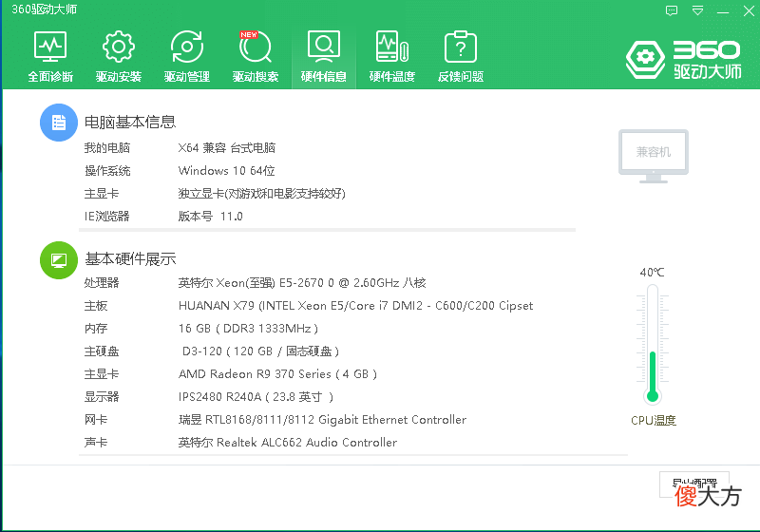Select the D3-120 solid state disk entry
Screen dimensions: 760x532
260,351
